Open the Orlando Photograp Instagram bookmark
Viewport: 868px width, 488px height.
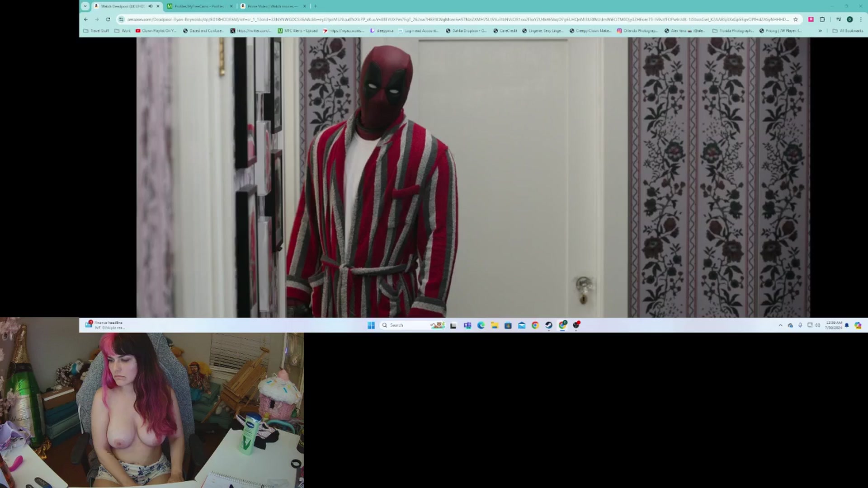click(x=637, y=31)
